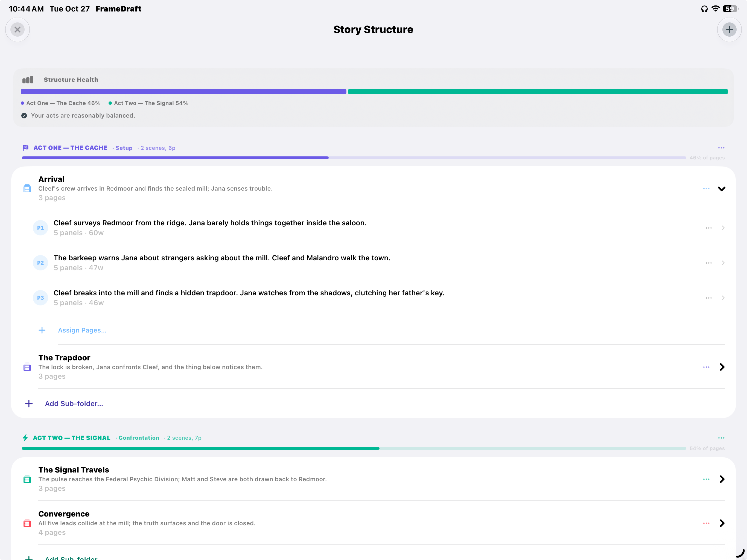Open Convergence more options
This screenshot has height=560, width=747.
(x=706, y=523)
